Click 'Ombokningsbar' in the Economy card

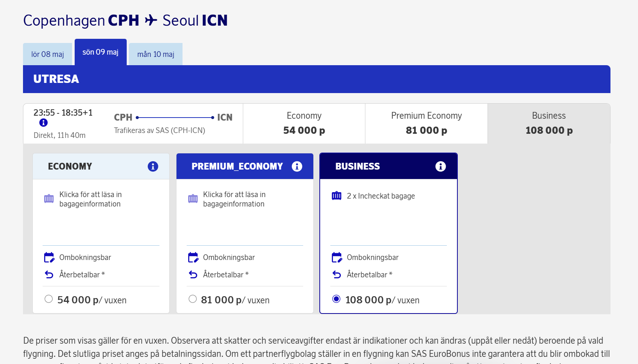coord(85,257)
